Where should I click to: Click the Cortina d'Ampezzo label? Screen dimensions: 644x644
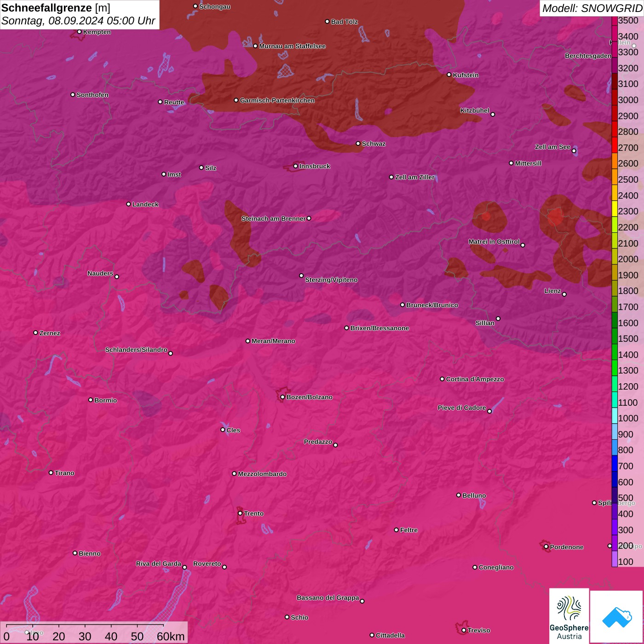pyautogui.click(x=475, y=379)
